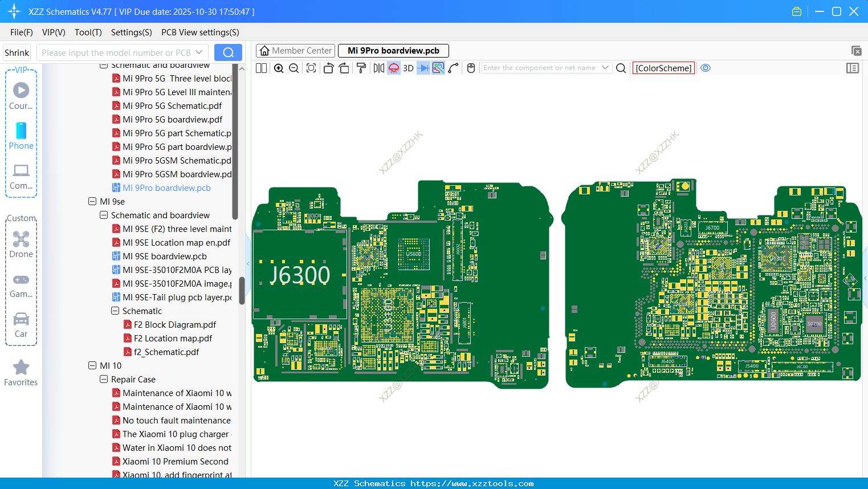This screenshot has width=868, height=489.
Task: Collapse the MI 10 Repair Case folder
Action: click(x=104, y=380)
